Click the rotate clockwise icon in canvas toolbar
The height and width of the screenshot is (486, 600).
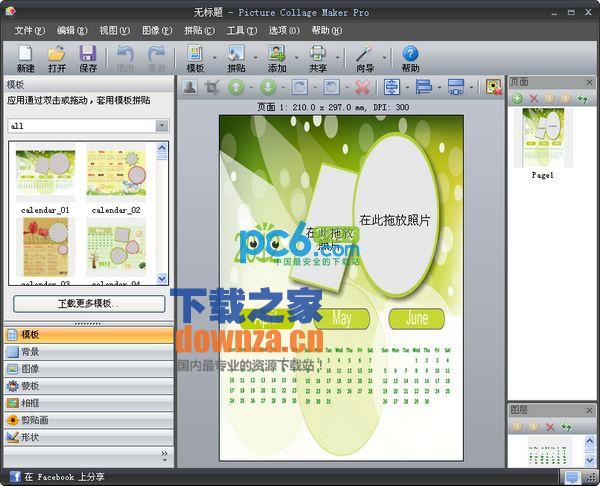click(x=300, y=87)
